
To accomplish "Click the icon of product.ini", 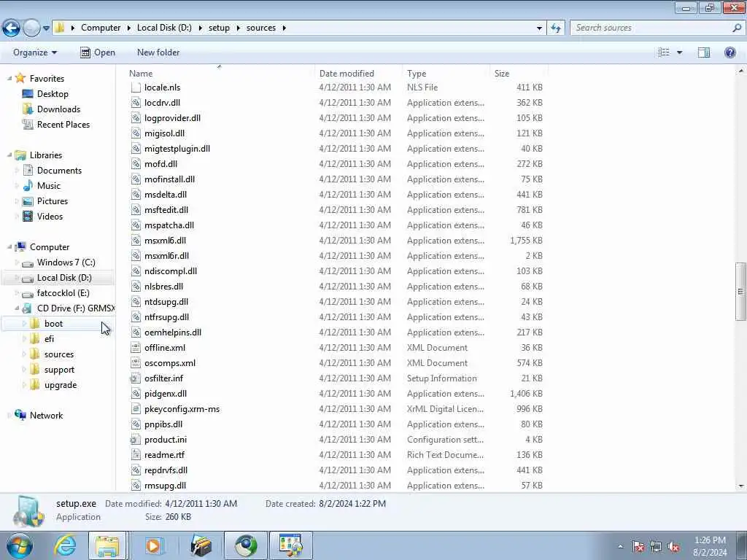I will coord(136,440).
